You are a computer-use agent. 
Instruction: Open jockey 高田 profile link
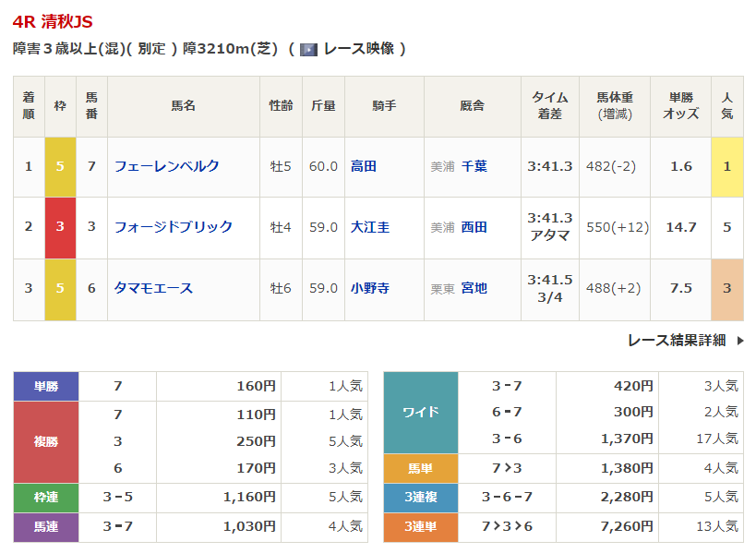[364, 166]
